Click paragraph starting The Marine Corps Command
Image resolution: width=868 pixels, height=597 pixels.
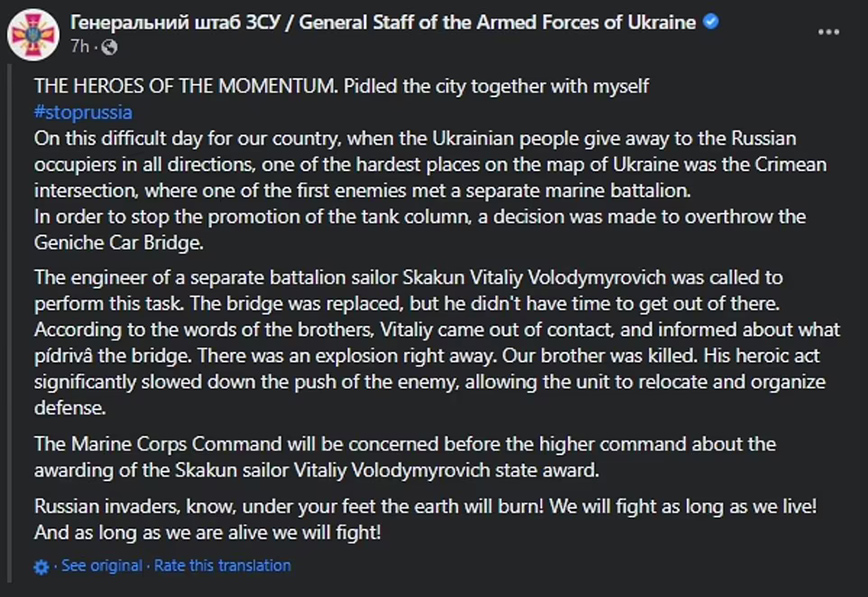[404, 443]
